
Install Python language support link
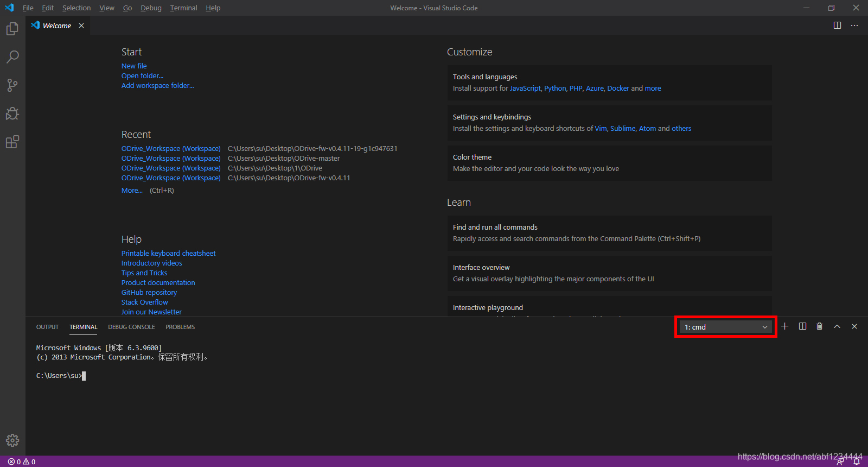[x=555, y=88]
